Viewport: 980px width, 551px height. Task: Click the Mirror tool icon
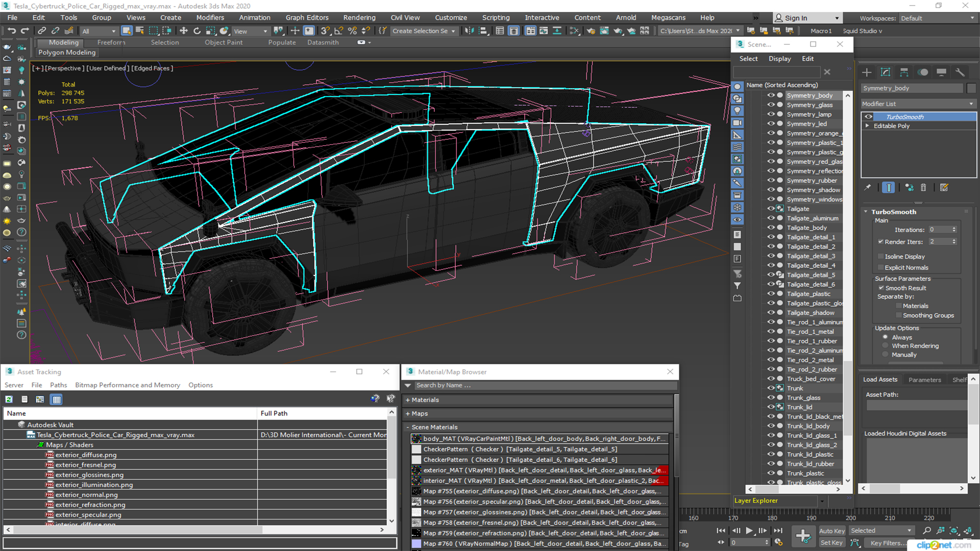pos(469,31)
